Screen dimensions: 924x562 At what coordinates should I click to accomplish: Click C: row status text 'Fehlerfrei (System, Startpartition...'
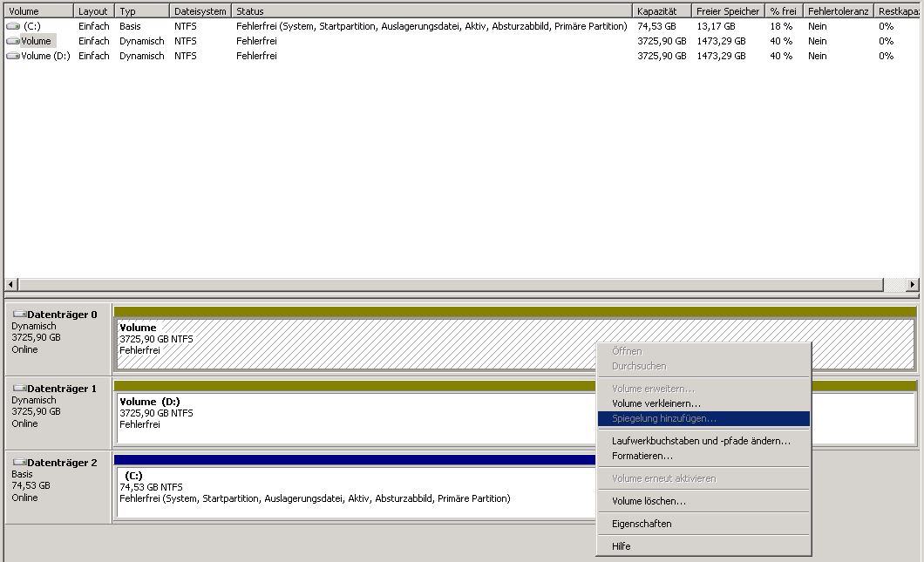431,26
